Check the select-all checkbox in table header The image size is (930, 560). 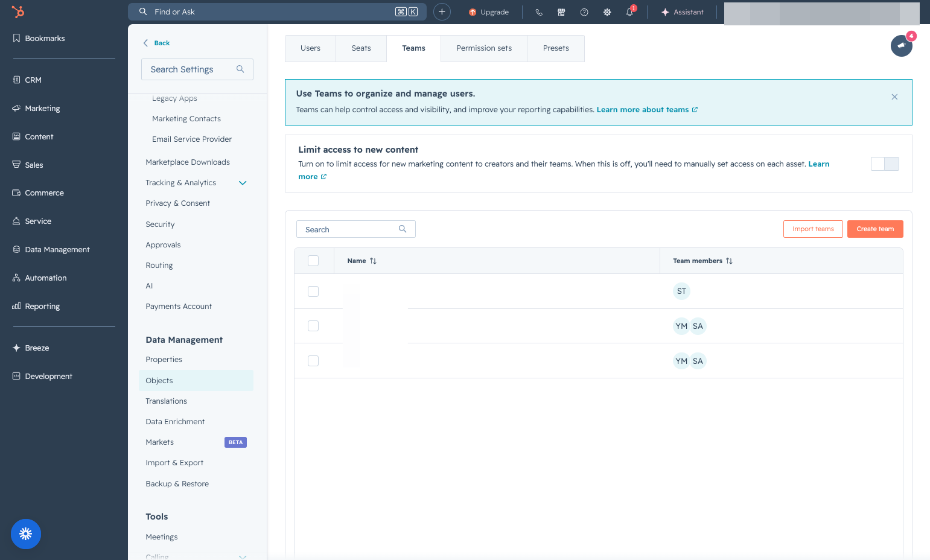[x=313, y=261]
